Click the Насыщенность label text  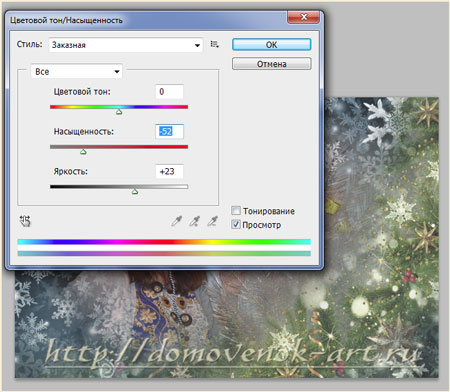pyautogui.click(x=84, y=132)
